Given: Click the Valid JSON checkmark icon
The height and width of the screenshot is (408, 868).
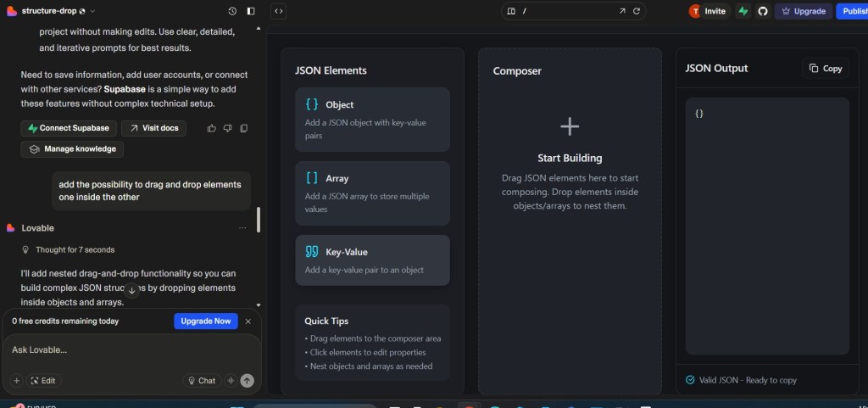Looking at the screenshot, I should (x=690, y=380).
